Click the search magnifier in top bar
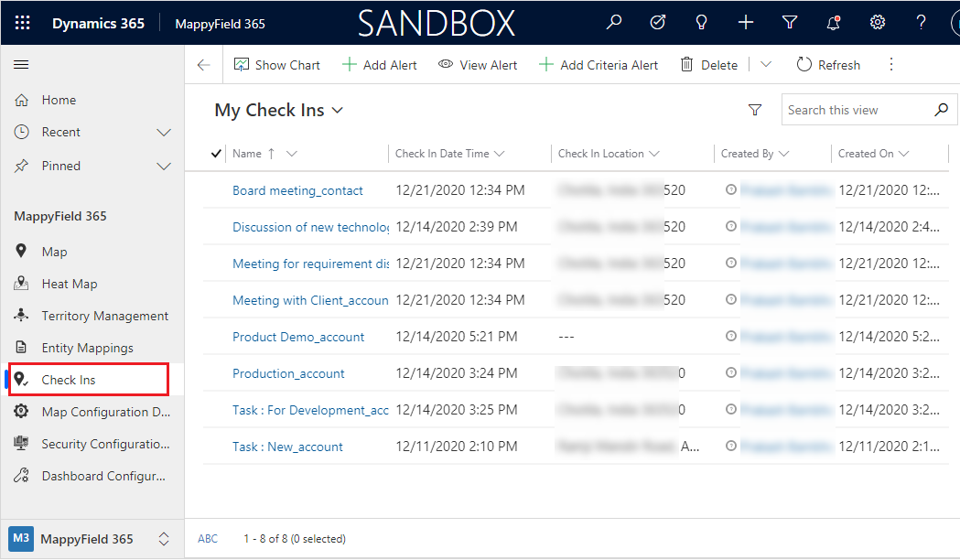 (613, 23)
